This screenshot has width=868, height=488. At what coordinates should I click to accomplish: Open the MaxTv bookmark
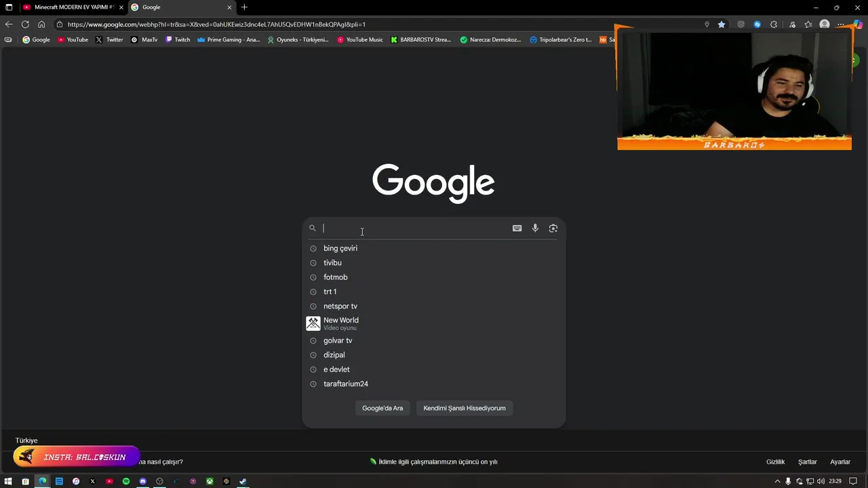[144, 40]
